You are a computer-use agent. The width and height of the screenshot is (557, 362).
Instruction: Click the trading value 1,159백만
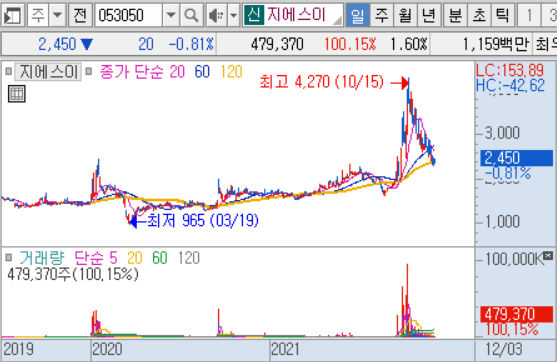pos(496,44)
